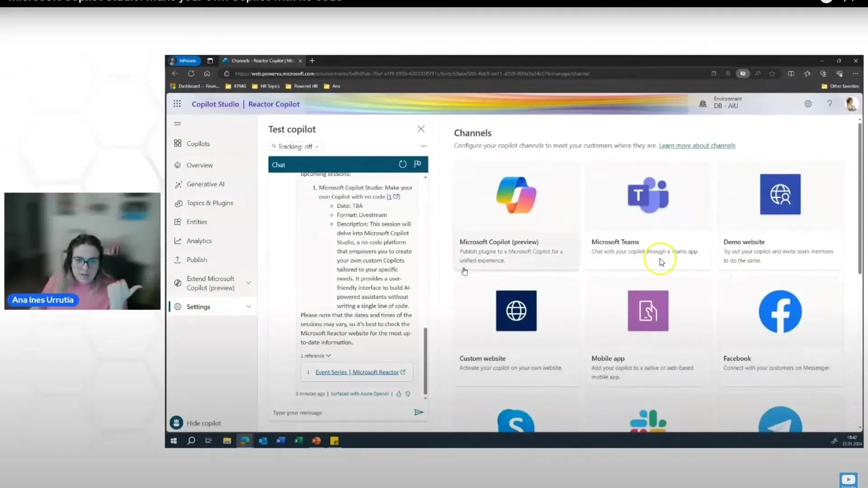The height and width of the screenshot is (488, 868).
Task: Expand the 1 reference section below response
Action: [316, 355]
